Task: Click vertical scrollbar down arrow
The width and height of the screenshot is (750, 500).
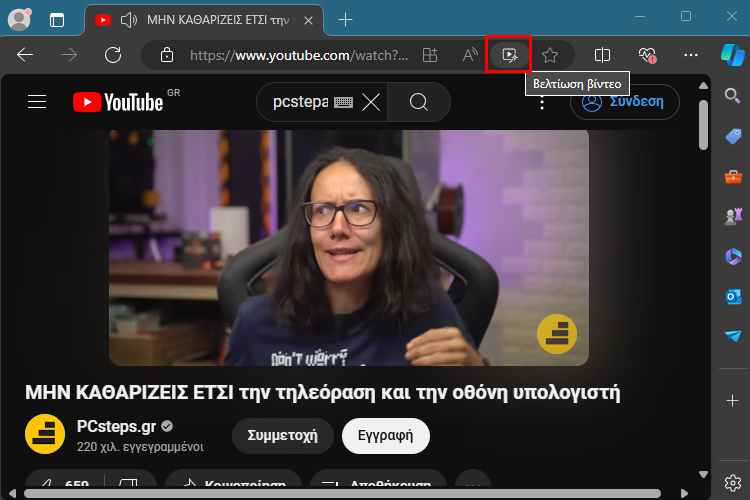Action: click(703, 474)
